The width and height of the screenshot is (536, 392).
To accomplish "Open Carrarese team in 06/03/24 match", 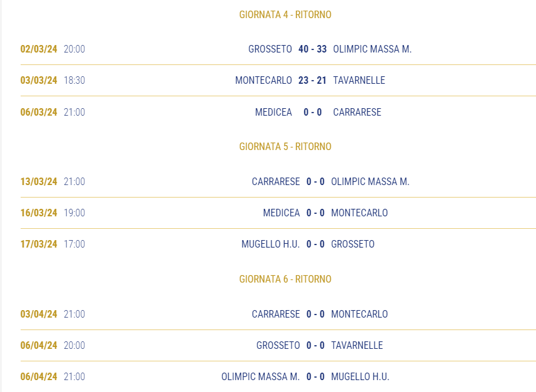I will [x=357, y=112].
